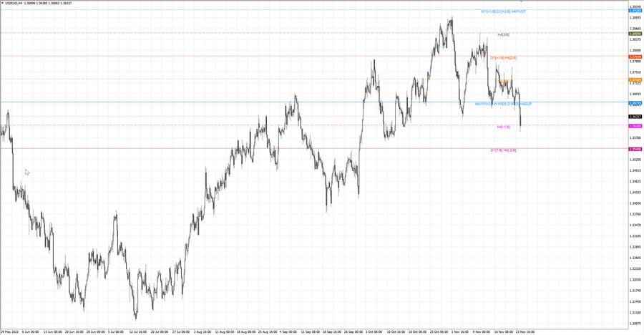Click the dark pink 1.35498 price tag
This screenshot has width=644, height=335.
pos(635,149)
